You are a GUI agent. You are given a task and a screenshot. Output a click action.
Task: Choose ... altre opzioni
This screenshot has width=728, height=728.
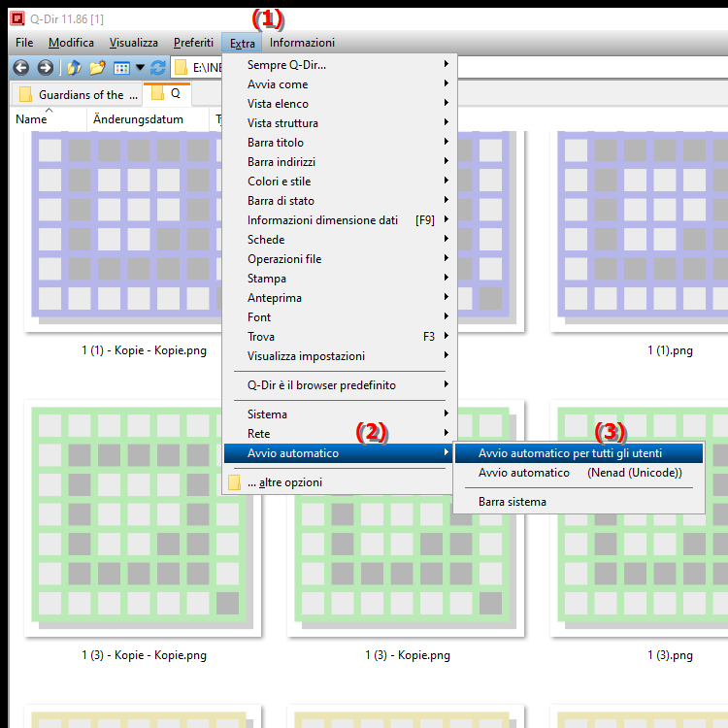(x=340, y=482)
